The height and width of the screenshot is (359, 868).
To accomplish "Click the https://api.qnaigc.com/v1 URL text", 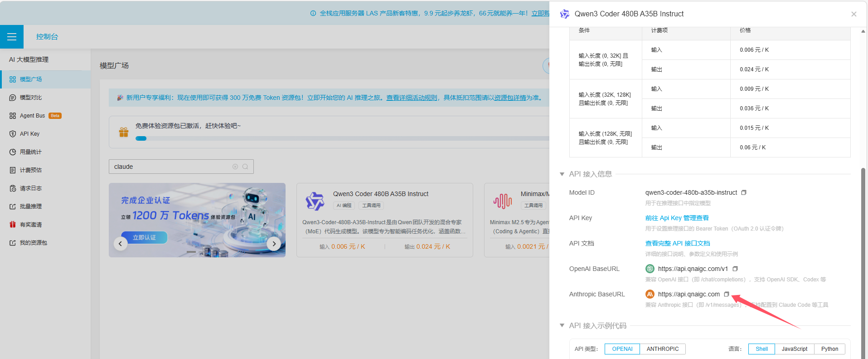I will (x=693, y=269).
